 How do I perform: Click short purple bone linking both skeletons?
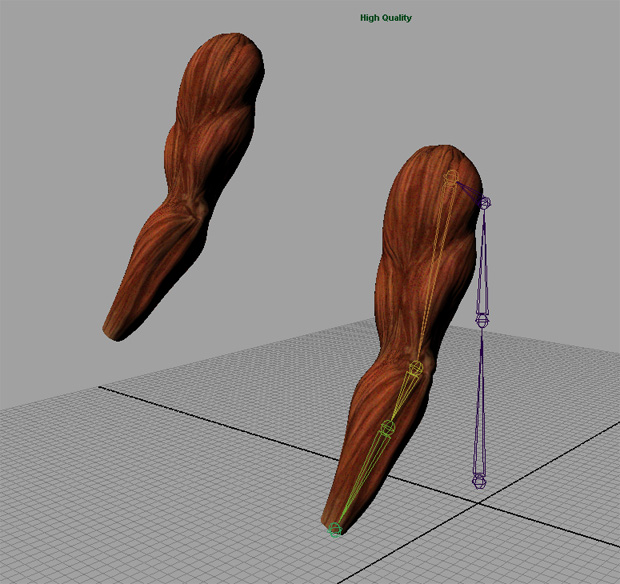click(x=468, y=190)
